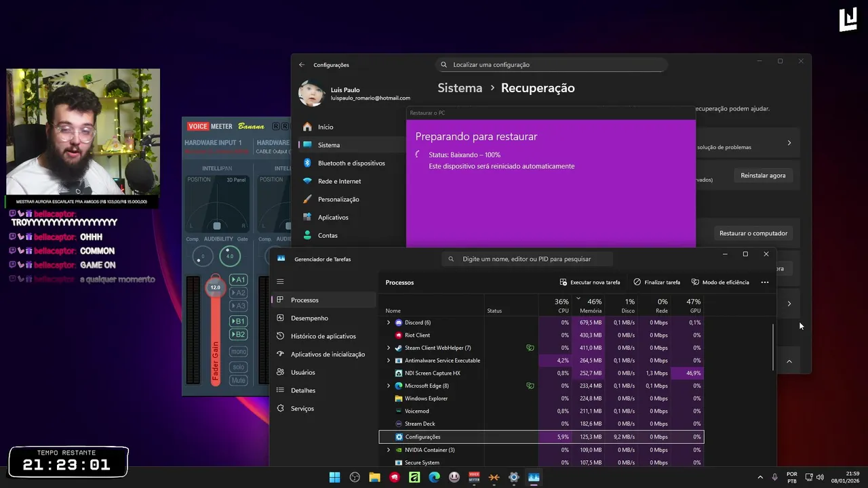Enable mono on Hardware Input 1
The image size is (868, 488).
238,352
